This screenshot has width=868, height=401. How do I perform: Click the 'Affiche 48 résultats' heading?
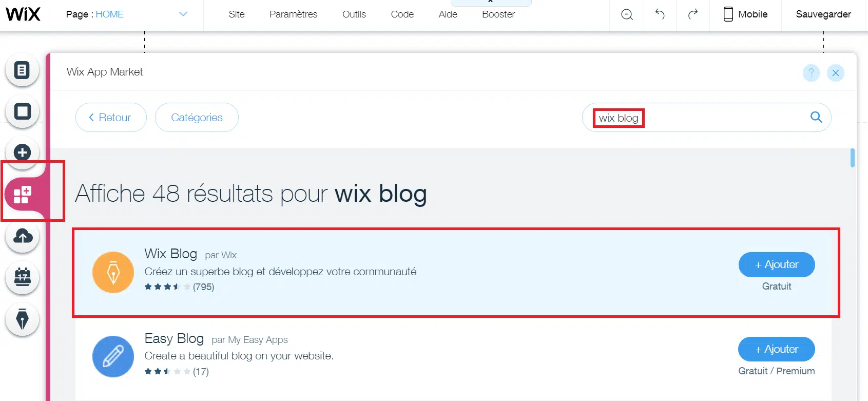click(x=251, y=194)
